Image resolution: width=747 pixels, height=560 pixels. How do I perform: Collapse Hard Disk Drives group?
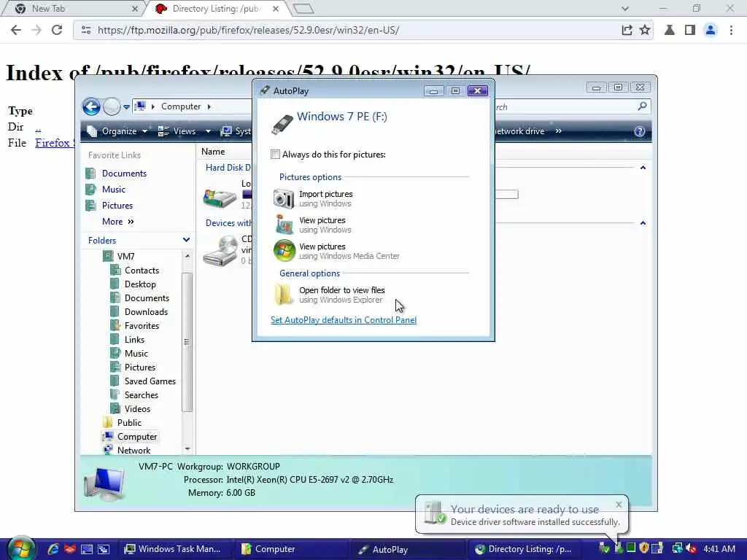643,168
